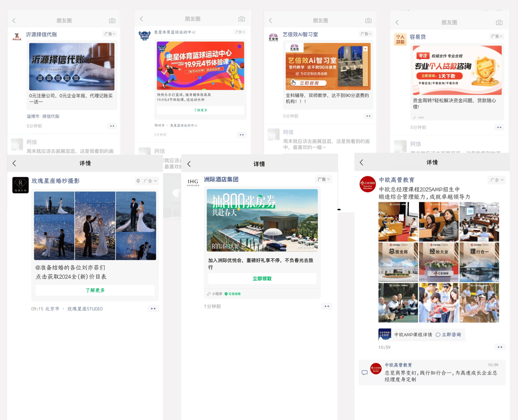Open 玫瑰星座婚纱摄影 account name

pos(56,181)
